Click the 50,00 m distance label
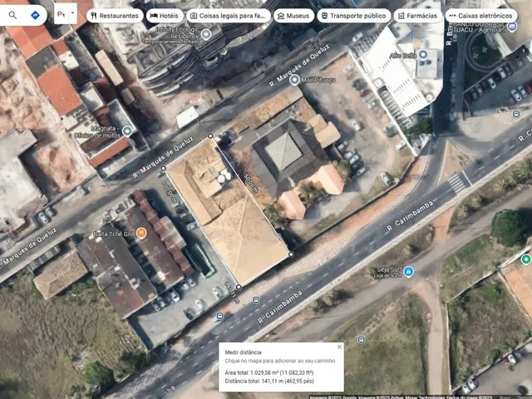532x399 pixels. (x=251, y=183)
